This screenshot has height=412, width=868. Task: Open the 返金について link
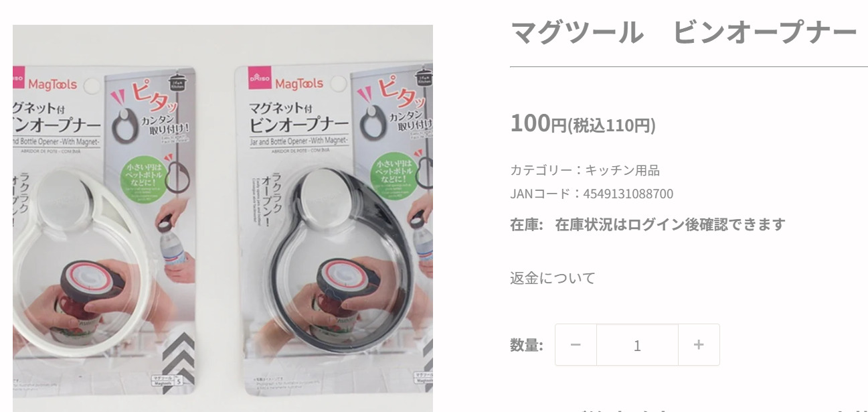(x=553, y=278)
